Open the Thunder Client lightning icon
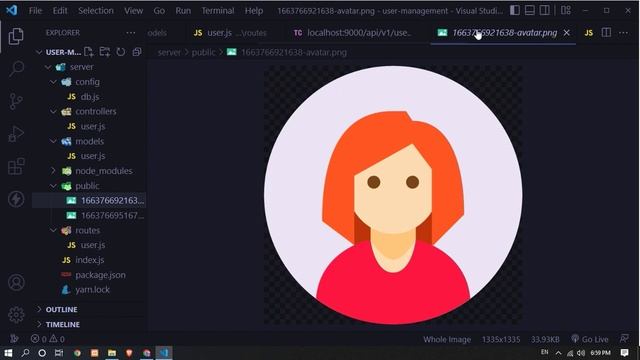Viewport: 640px width, 360px height. (x=16, y=199)
